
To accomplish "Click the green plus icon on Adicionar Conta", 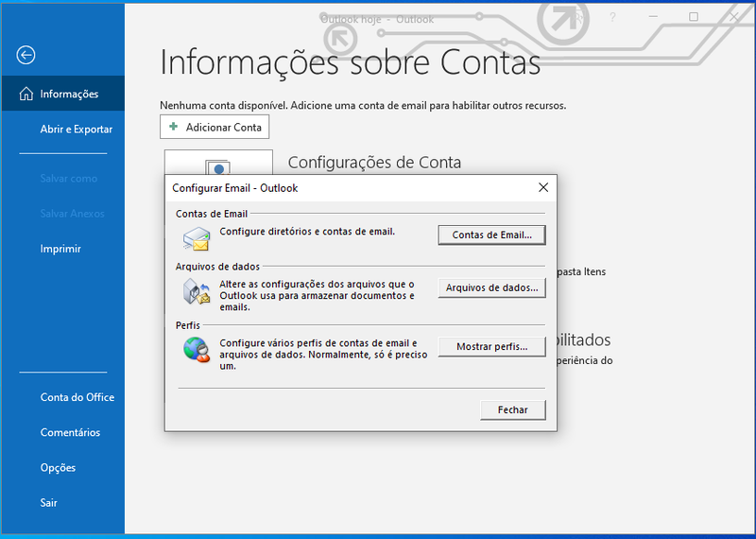I will coord(173,127).
